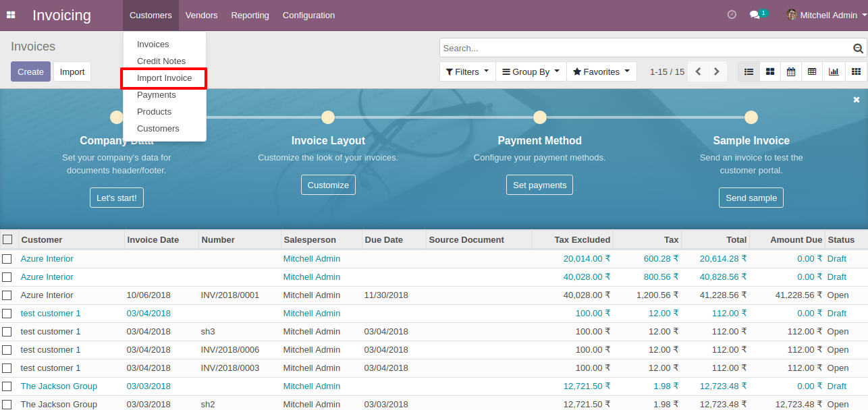868x410 pixels.
Task: Open the activities clock icon
Action: pos(732,15)
